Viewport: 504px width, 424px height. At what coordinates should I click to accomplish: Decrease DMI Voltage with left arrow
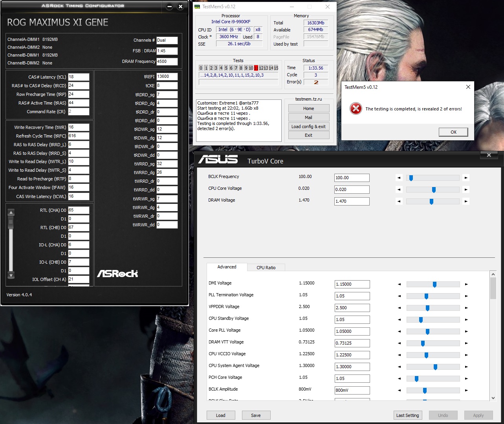400,284
